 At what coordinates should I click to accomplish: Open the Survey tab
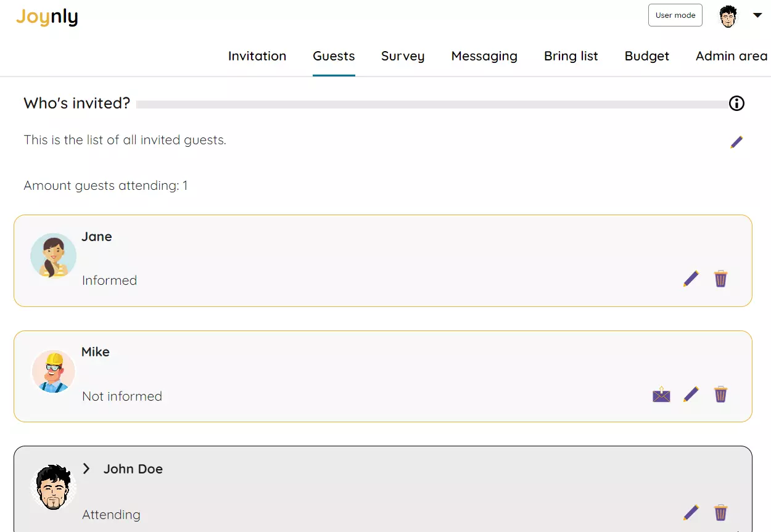coord(403,56)
